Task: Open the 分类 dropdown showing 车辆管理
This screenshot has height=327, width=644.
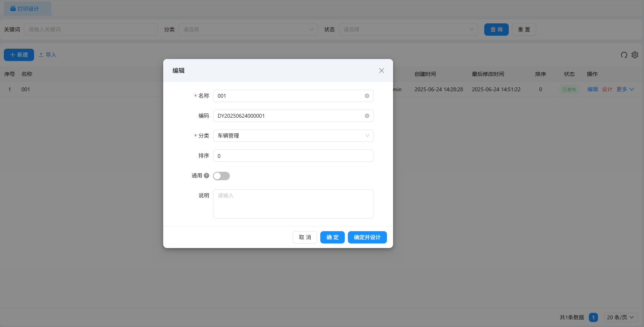Action: [293, 136]
